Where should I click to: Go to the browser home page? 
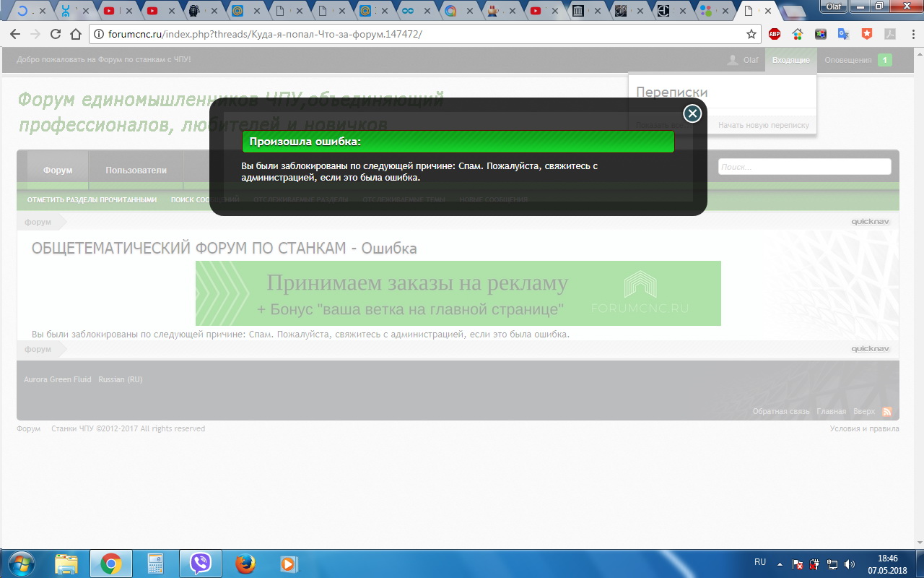pos(76,34)
